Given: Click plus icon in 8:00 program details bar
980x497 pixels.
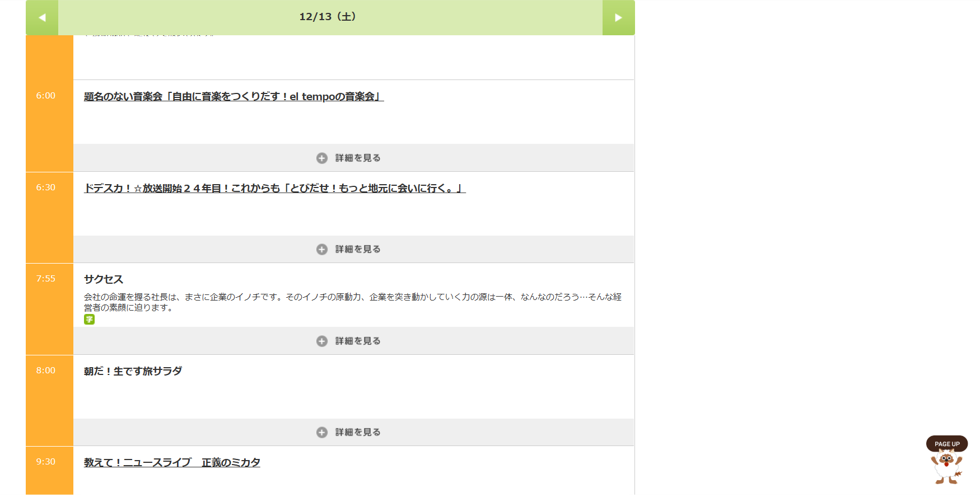Looking at the screenshot, I should tap(322, 433).
